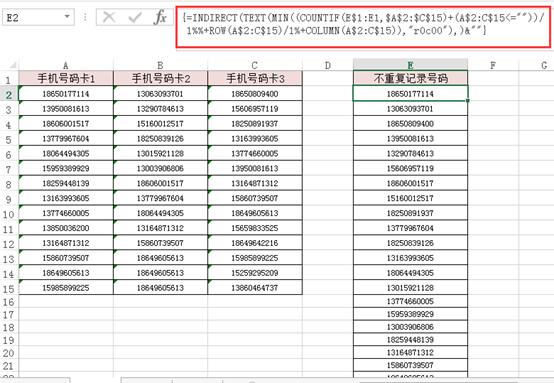The height and width of the screenshot is (383, 554).
Task: Select cell A11 containing 13850036200
Action: pyautogui.click(x=66, y=228)
